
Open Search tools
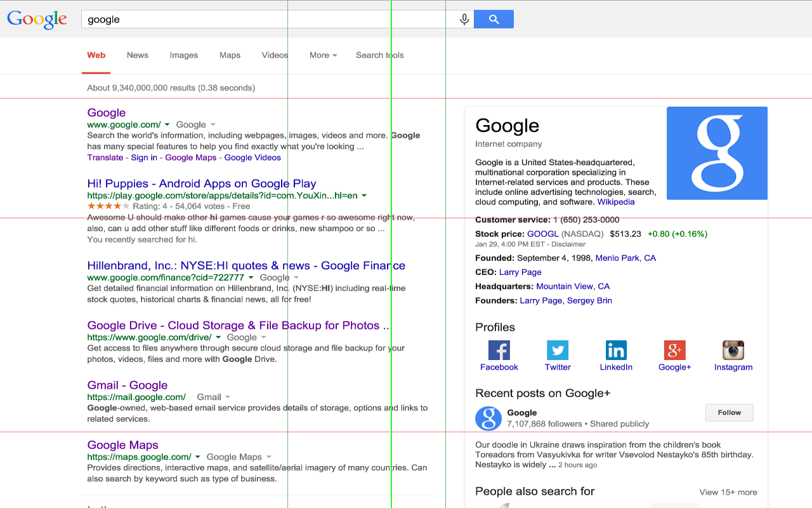tap(379, 55)
